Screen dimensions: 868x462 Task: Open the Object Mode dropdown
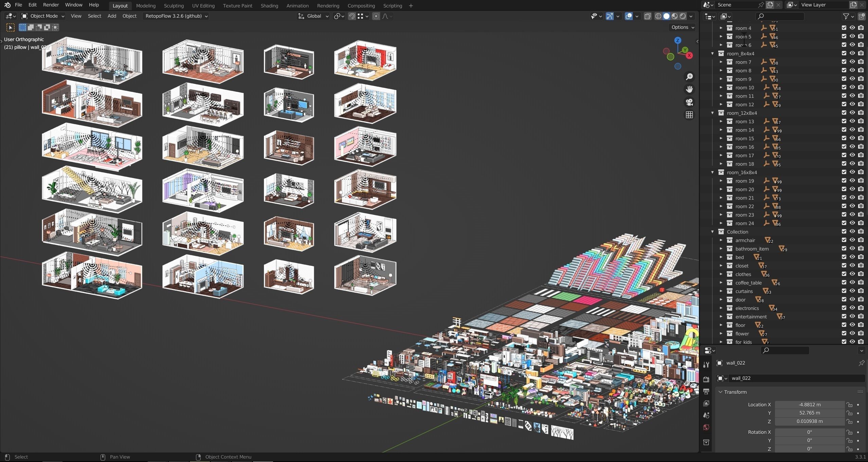pyautogui.click(x=43, y=16)
